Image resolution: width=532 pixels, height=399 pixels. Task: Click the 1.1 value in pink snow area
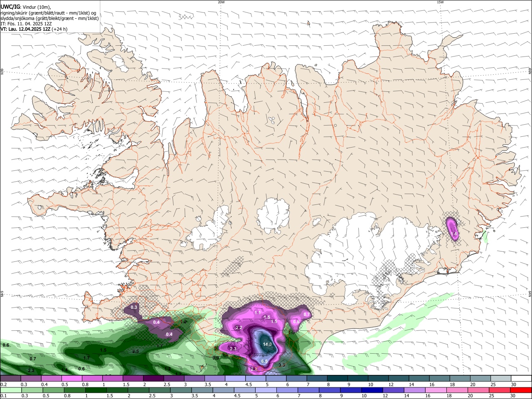tap(258, 313)
